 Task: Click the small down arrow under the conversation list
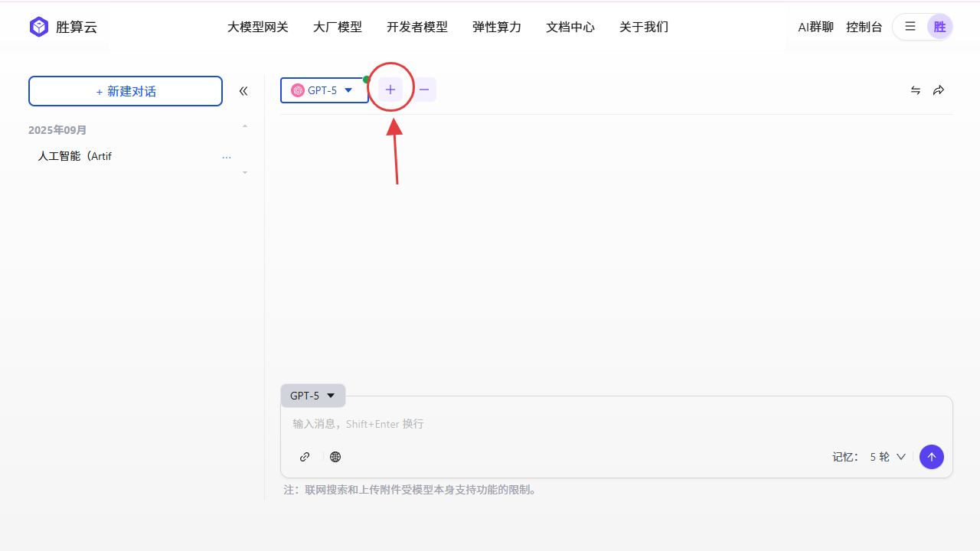click(245, 173)
